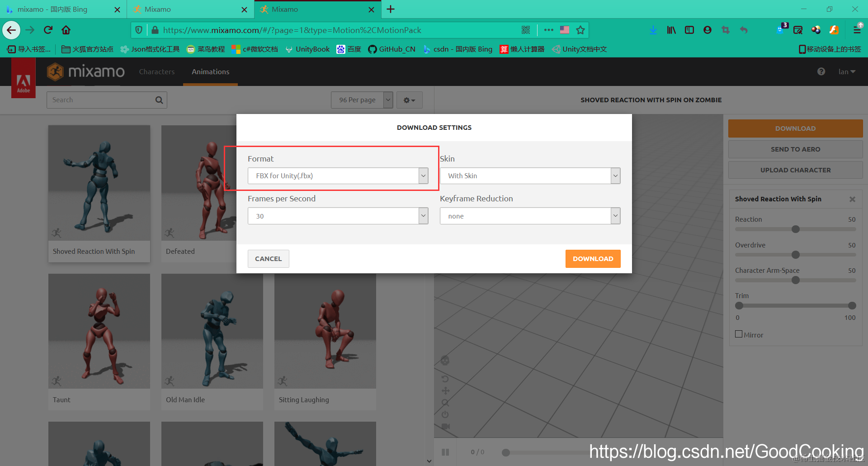Open the Firefox downloads arrow icon
868x466 pixels.
click(653, 30)
